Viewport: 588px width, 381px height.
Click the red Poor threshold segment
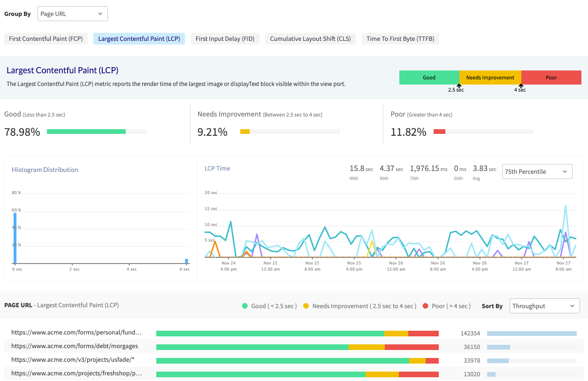(x=551, y=78)
